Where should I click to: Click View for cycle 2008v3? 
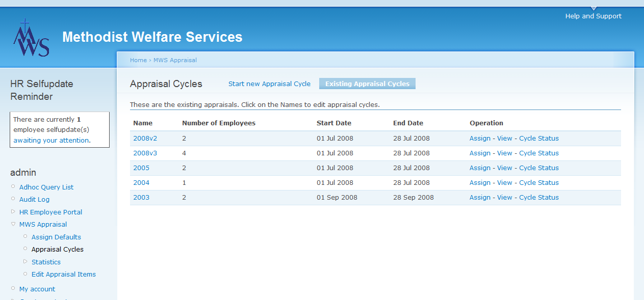click(x=505, y=153)
